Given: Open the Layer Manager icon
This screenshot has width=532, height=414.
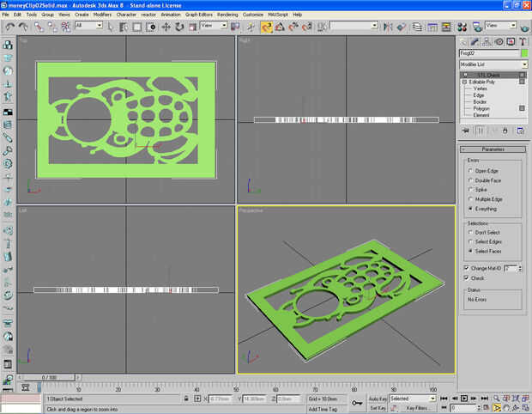Looking at the screenshot, I should 417,27.
